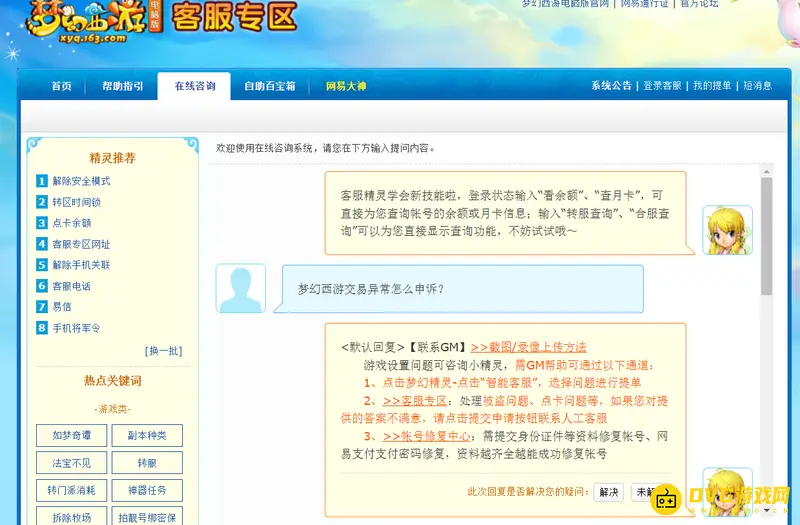
Task: Click the 拆除牧场 keyword button
Action: click(71, 516)
